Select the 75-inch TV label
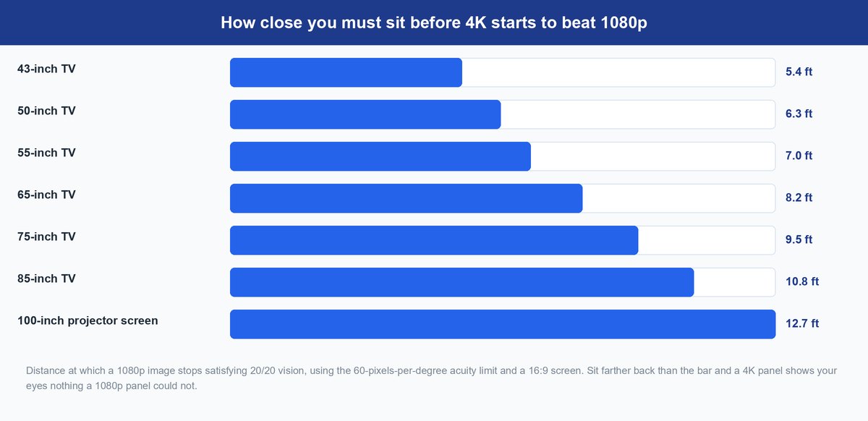The height and width of the screenshot is (421, 868). point(46,237)
